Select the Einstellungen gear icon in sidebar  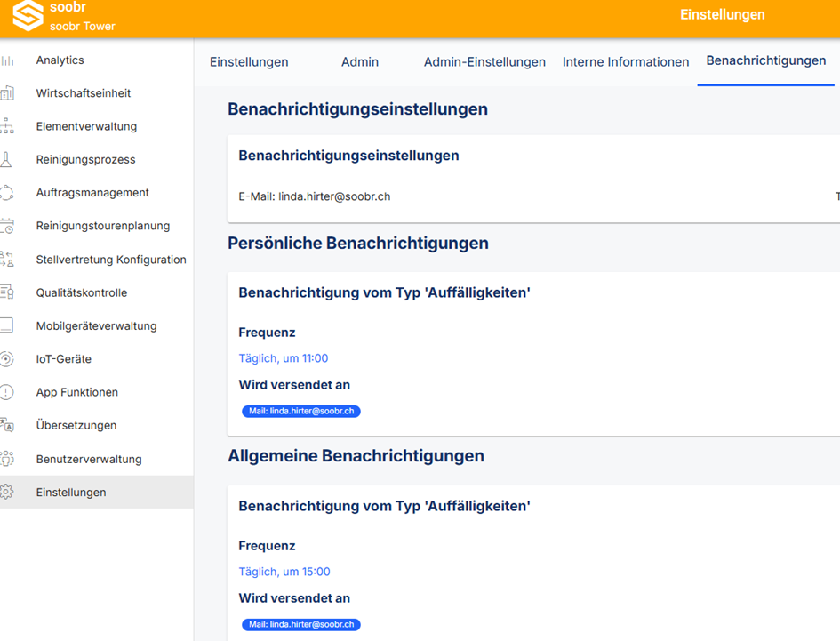point(7,492)
